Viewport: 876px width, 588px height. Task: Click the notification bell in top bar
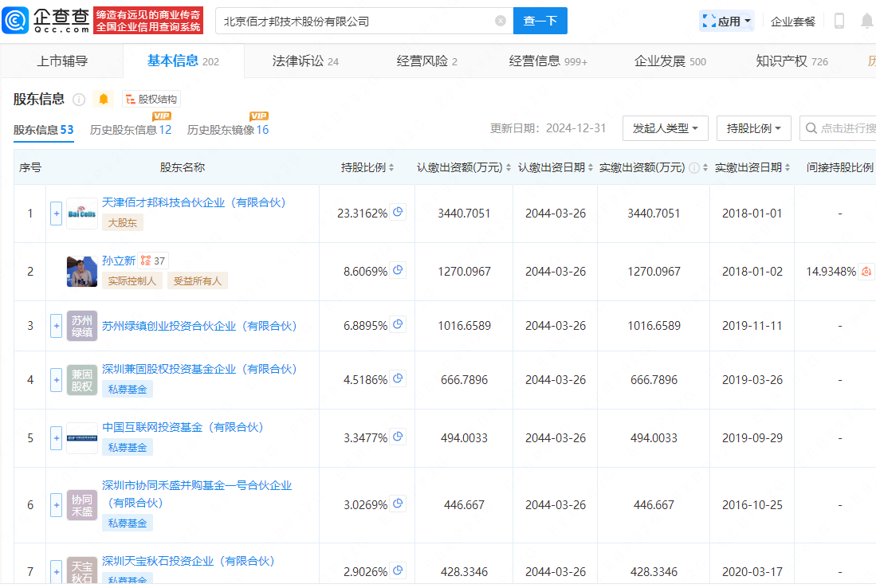pyautogui.click(x=866, y=22)
